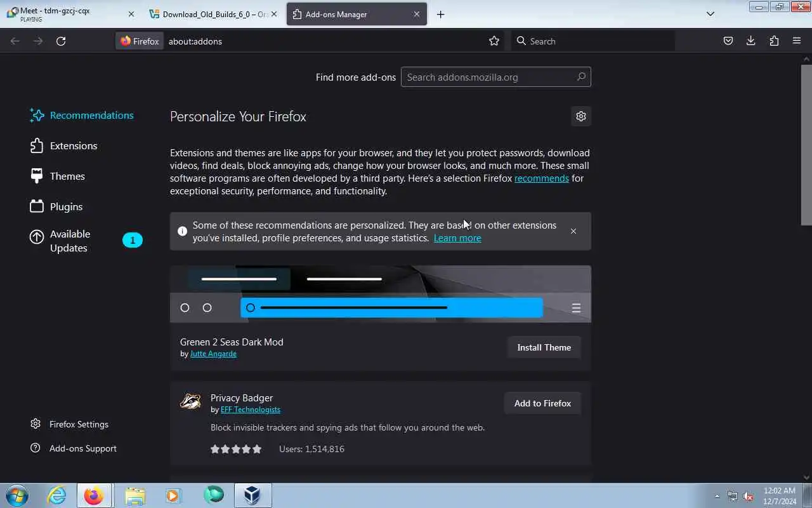Open the Recommendations category
Screen dimensions: 812x508
(82, 115)
